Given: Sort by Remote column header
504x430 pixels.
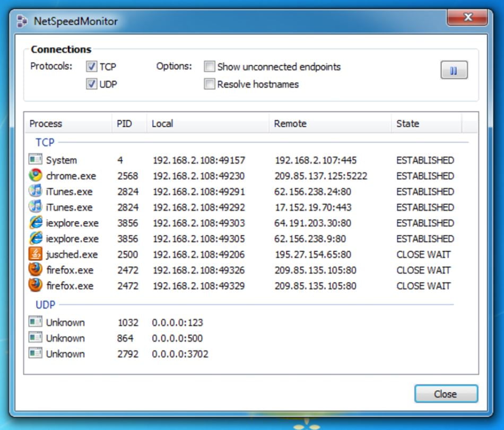Looking at the screenshot, I should [x=330, y=124].
